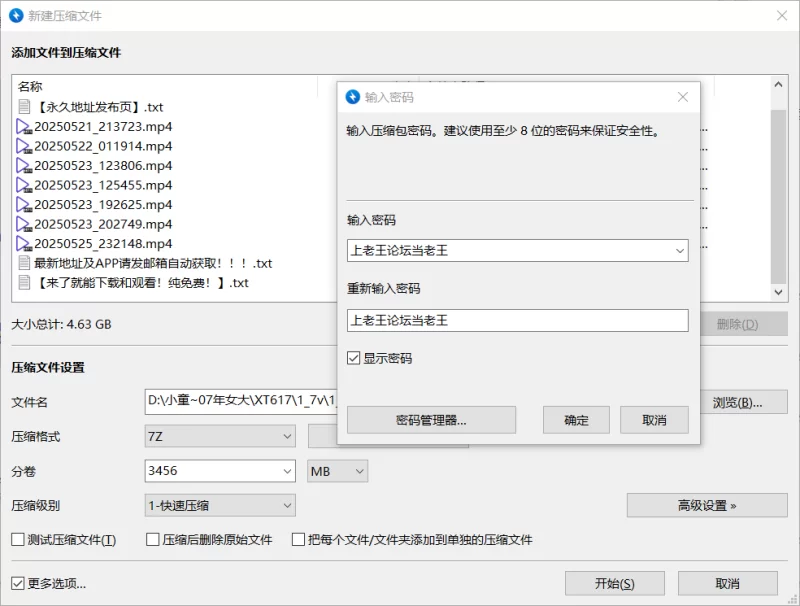This screenshot has height=606, width=800.
Task: Click the 20250523_123806.mp4 video icon
Action: coord(25,166)
